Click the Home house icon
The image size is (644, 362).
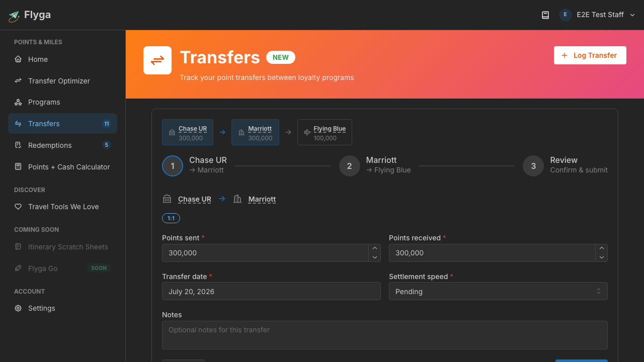tap(18, 59)
